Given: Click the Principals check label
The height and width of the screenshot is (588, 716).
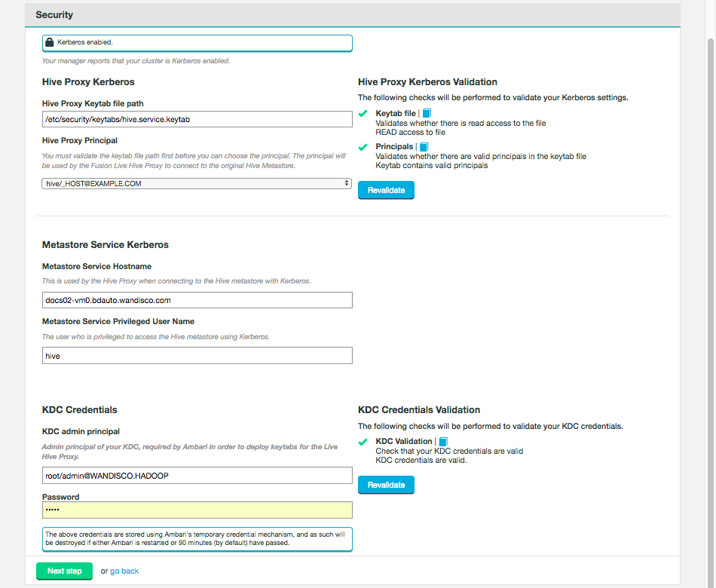Looking at the screenshot, I should point(394,147).
